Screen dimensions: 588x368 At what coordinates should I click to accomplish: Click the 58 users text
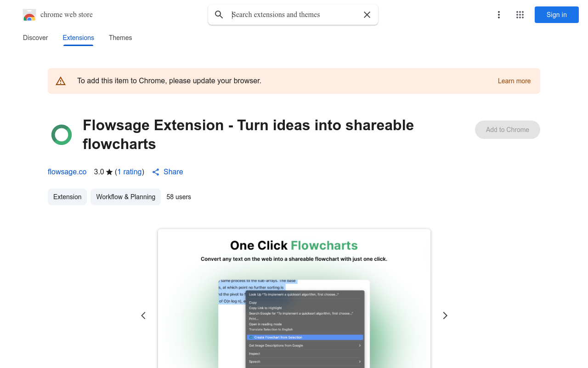(x=179, y=197)
